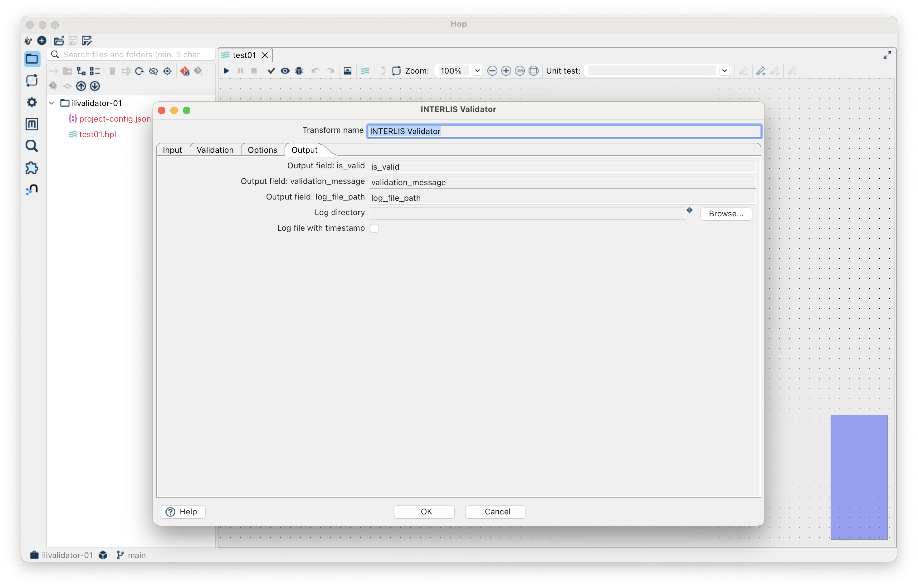
Task: Toggle hidden files crossed-eye icon
Action: (x=153, y=71)
